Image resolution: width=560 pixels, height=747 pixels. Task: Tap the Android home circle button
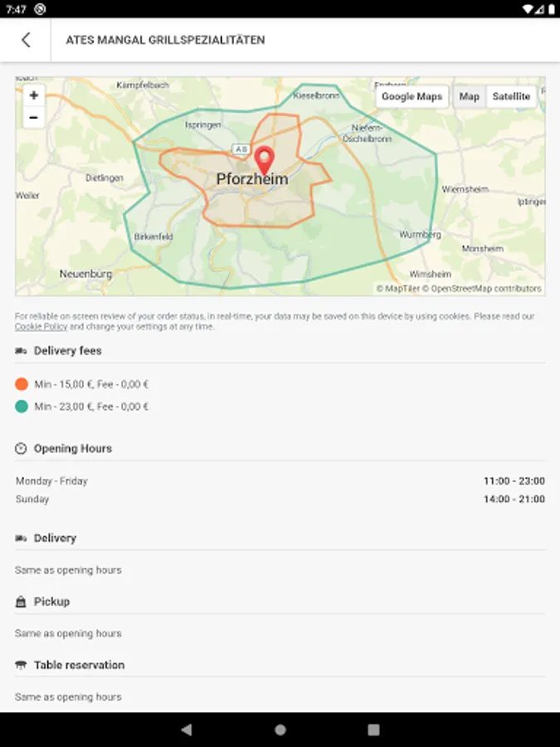click(x=280, y=730)
